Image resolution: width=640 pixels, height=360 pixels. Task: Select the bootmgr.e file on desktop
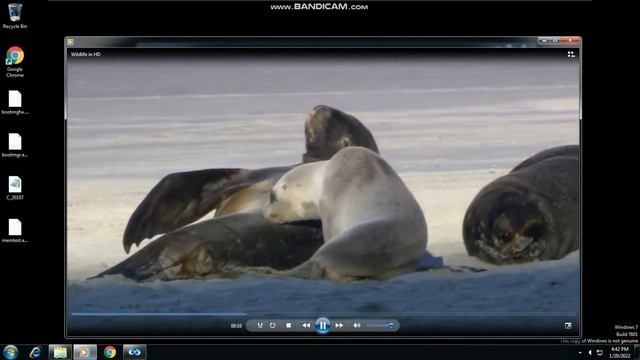coord(15,145)
